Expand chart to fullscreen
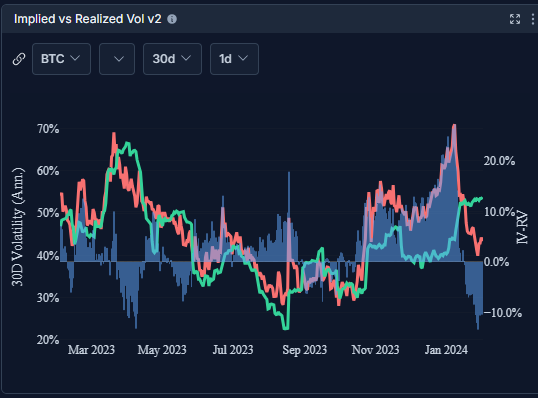Viewport: 538px width, 398px height. [x=515, y=19]
